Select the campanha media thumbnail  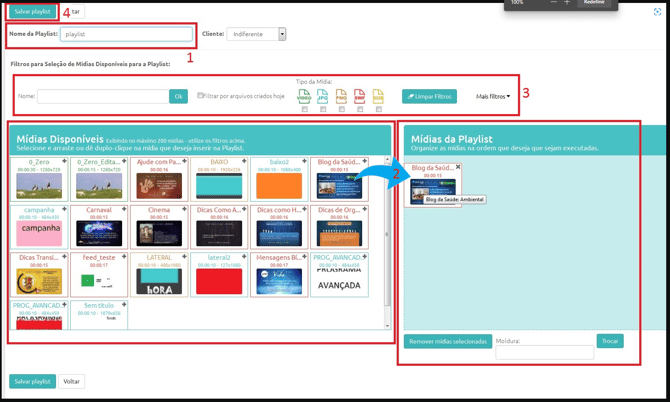(39, 229)
